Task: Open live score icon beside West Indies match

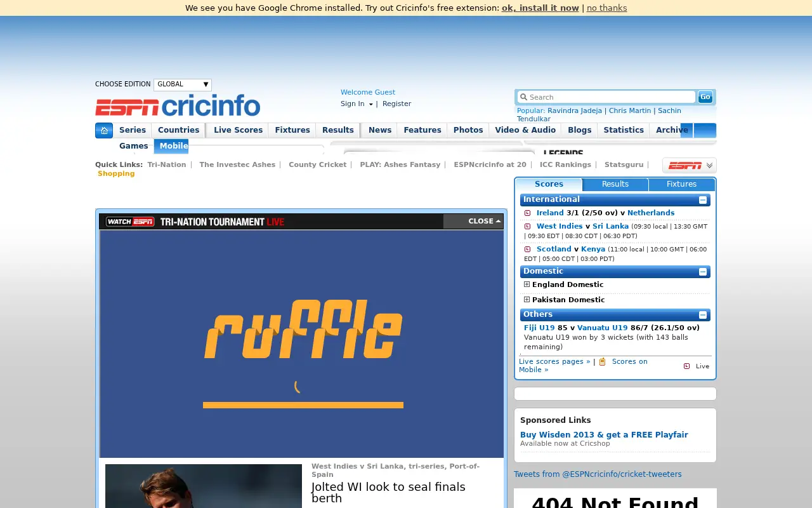Action: (x=527, y=227)
